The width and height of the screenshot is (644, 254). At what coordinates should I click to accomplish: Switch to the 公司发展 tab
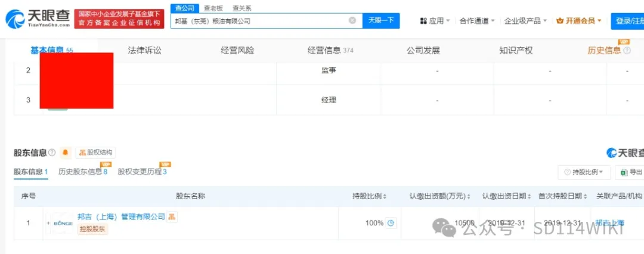pos(423,51)
